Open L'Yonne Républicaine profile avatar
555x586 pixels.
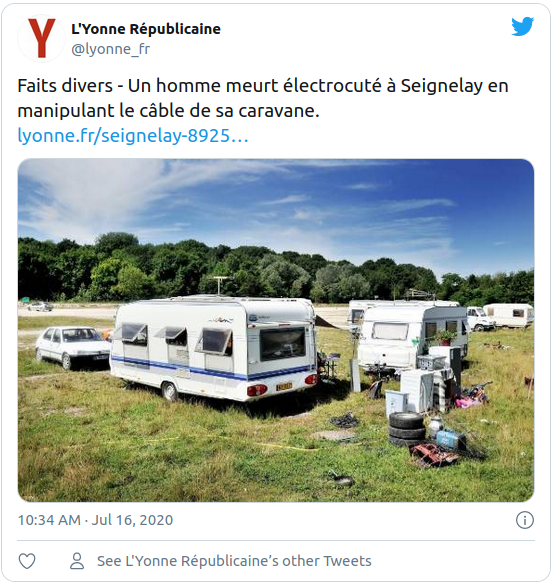[x=41, y=38]
